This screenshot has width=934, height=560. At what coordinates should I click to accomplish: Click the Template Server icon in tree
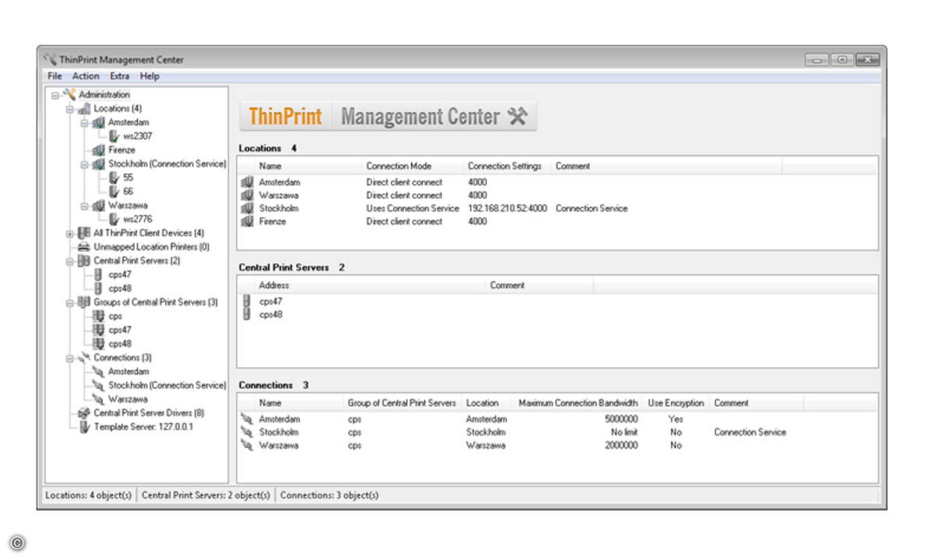pyautogui.click(x=84, y=427)
